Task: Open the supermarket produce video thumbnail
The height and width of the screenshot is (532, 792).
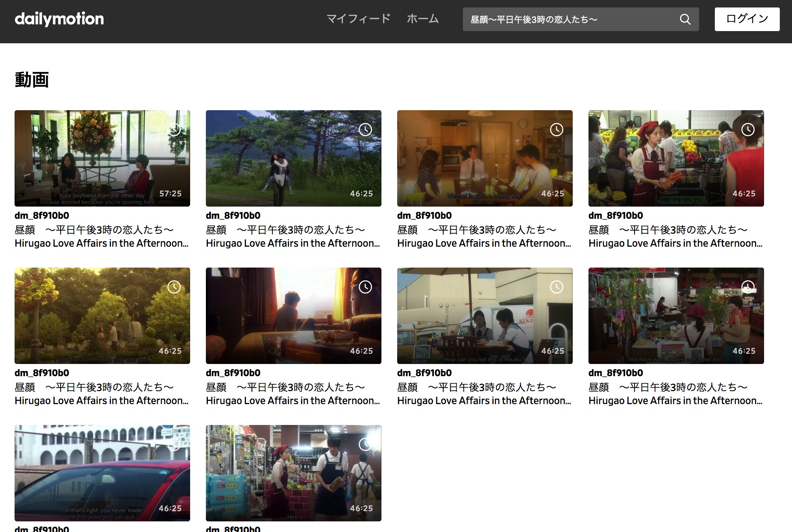Action: (676, 158)
